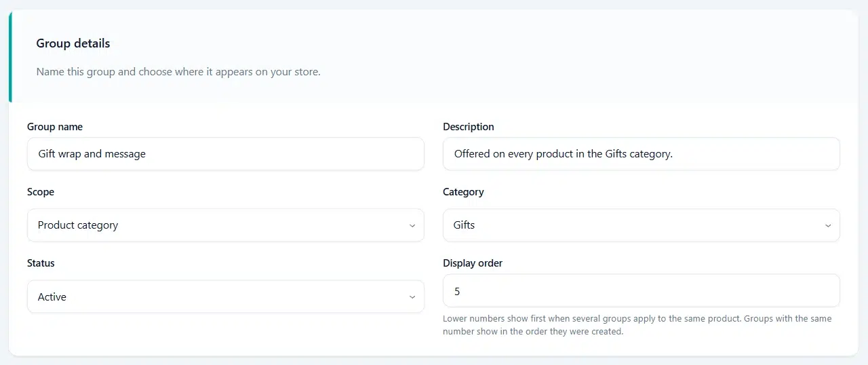
Task: Click the Display order label
Action: tap(473, 263)
